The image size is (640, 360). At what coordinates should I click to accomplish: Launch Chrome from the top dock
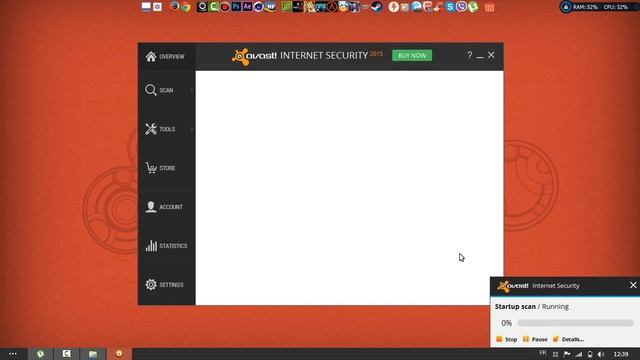tap(186, 7)
